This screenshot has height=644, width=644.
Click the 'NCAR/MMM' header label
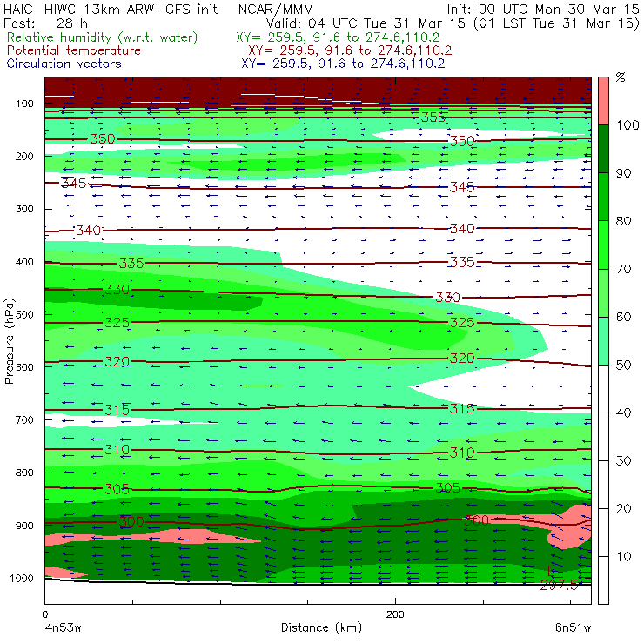point(276,9)
